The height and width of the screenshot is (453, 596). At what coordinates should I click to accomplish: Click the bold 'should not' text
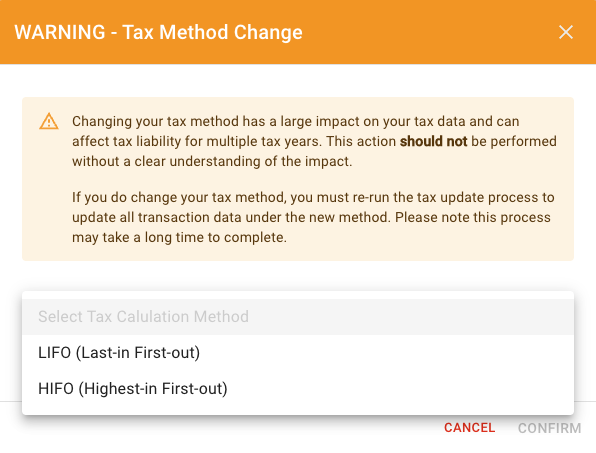(x=433, y=141)
